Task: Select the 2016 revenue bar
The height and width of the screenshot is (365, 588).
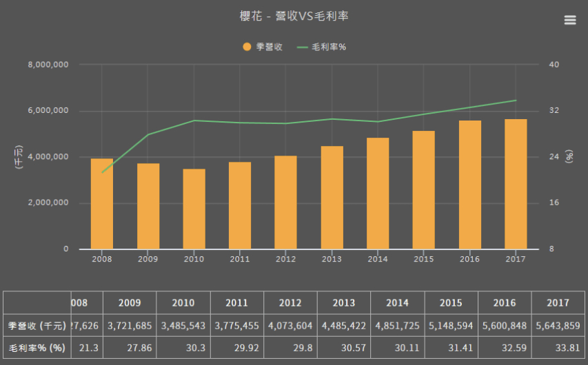Action: [x=470, y=185]
